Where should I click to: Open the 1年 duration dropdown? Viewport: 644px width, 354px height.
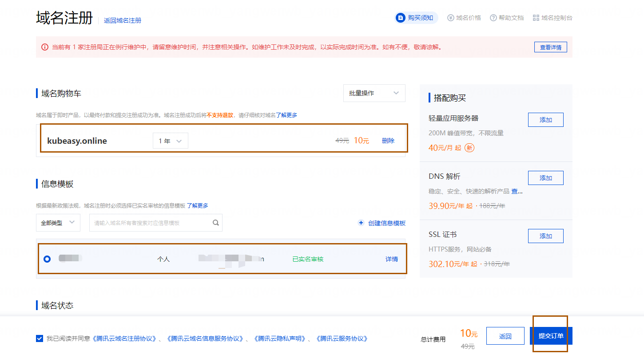pos(171,141)
